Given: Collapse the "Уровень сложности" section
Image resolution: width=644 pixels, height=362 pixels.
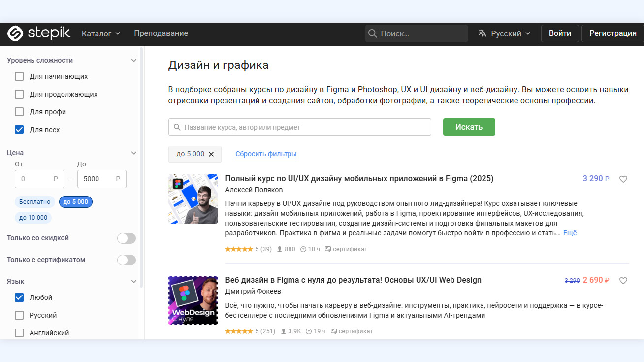Looking at the screenshot, I should click(x=133, y=60).
